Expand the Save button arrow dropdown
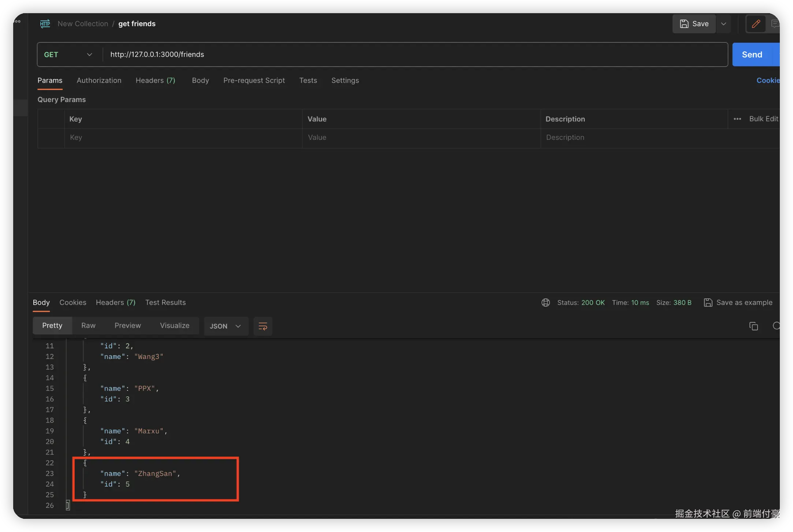Viewport: 793px width, 532px height. [723, 24]
